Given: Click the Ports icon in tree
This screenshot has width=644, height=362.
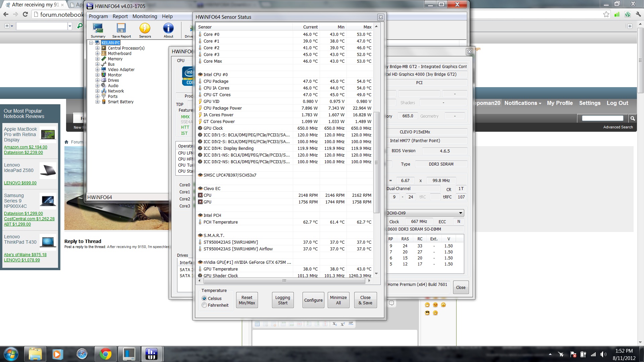Looking at the screenshot, I should [104, 96].
